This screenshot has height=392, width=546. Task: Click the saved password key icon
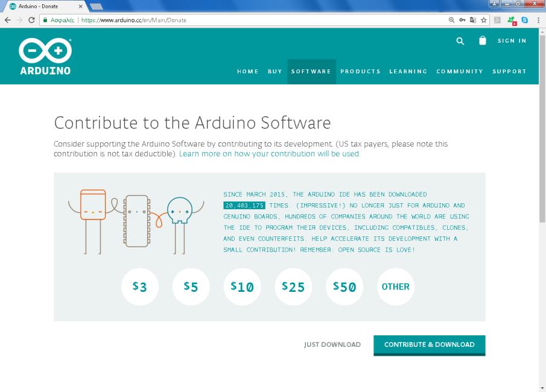462,20
